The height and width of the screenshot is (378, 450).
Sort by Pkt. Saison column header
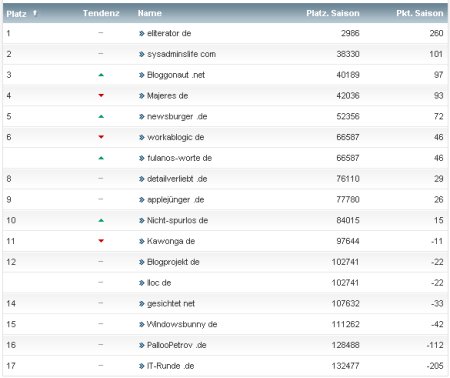pos(420,13)
